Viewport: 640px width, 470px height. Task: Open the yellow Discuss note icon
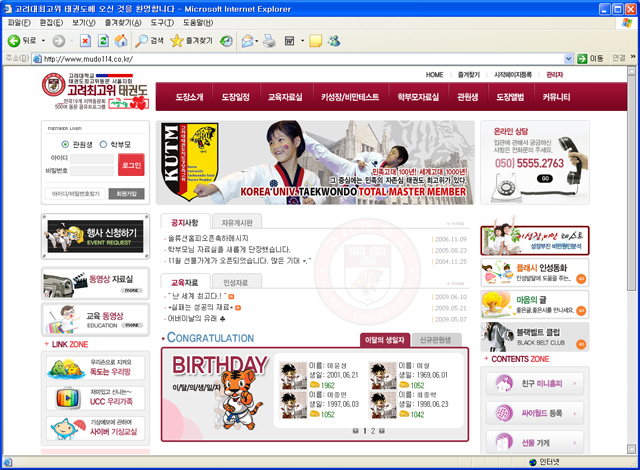tap(316, 40)
